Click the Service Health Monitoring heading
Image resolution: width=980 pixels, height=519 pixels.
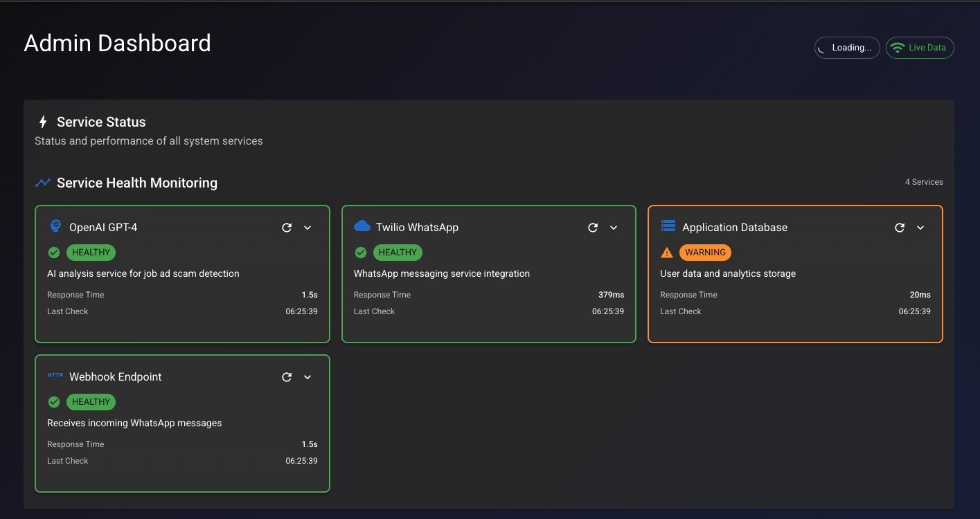click(137, 183)
